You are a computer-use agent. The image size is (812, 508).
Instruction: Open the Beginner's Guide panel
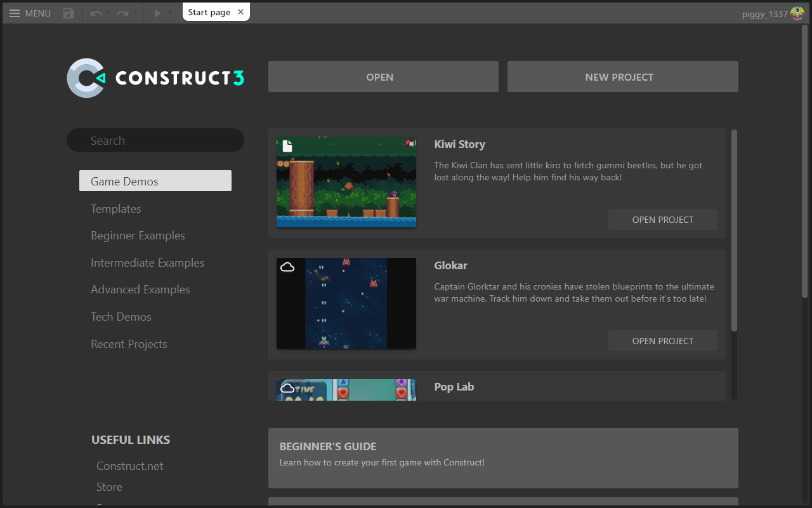(x=503, y=458)
